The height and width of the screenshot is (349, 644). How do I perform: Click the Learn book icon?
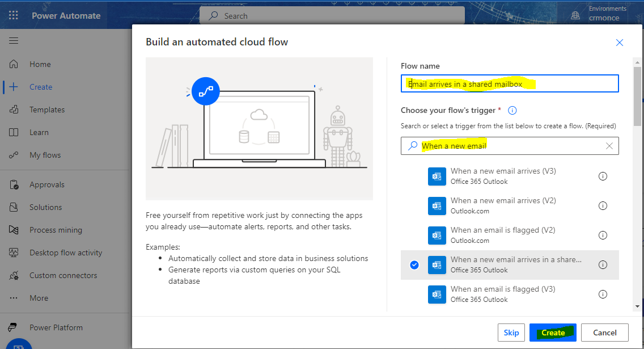(x=14, y=132)
